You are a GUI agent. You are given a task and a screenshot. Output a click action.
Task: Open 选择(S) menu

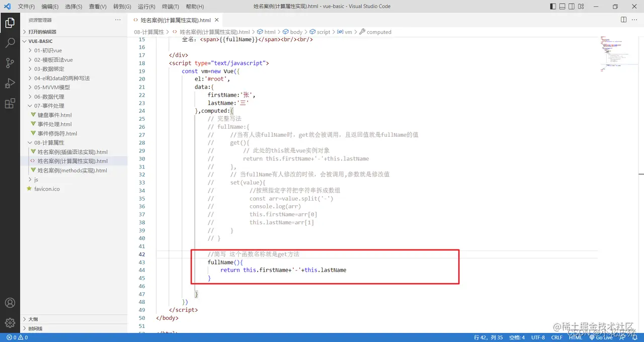click(73, 7)
